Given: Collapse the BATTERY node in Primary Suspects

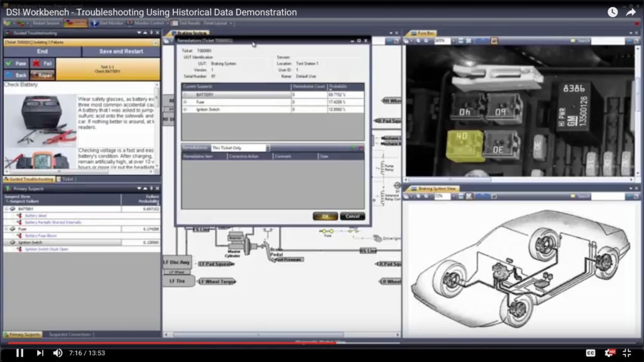Looking at the screenshot, I should click(6, 209).
